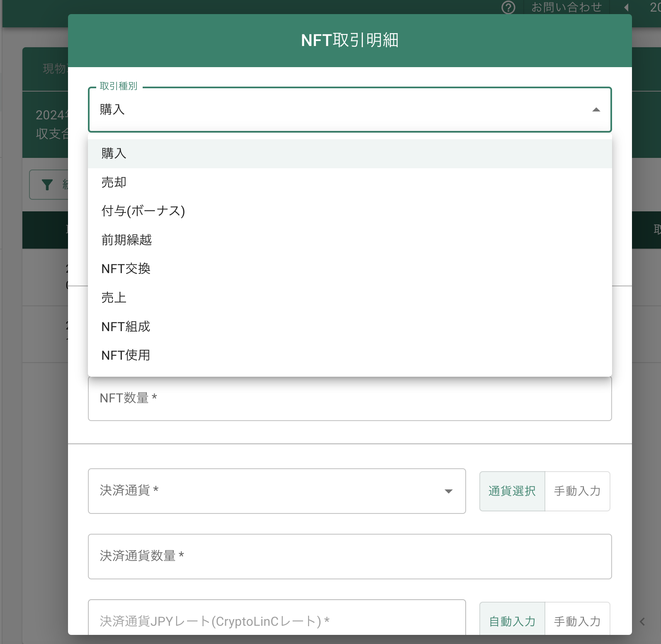Select NFT交換 from the list
The height and width of the screenshot is (644, 661).
click(350, 269)
